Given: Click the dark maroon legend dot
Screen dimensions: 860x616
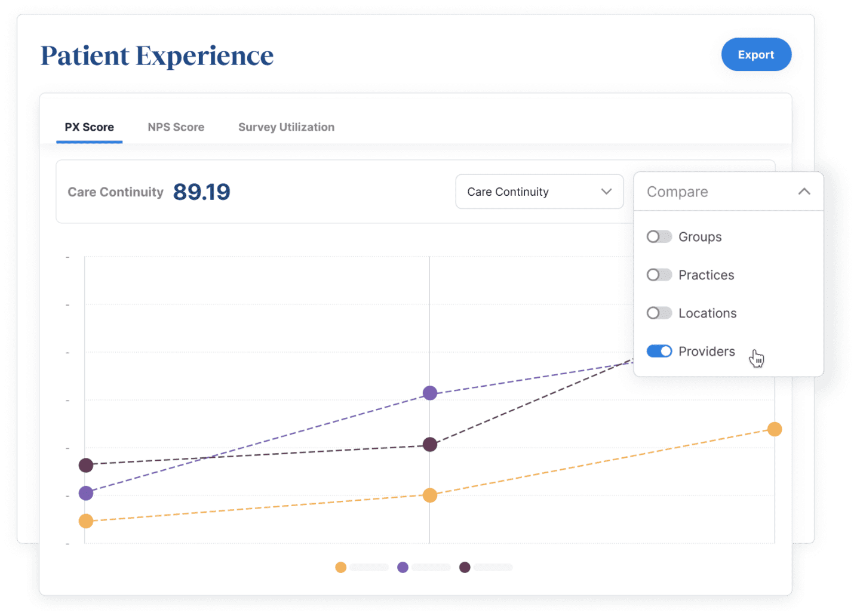Looking at the screenshot, I should pyautogui.click(x=465, y=567).
